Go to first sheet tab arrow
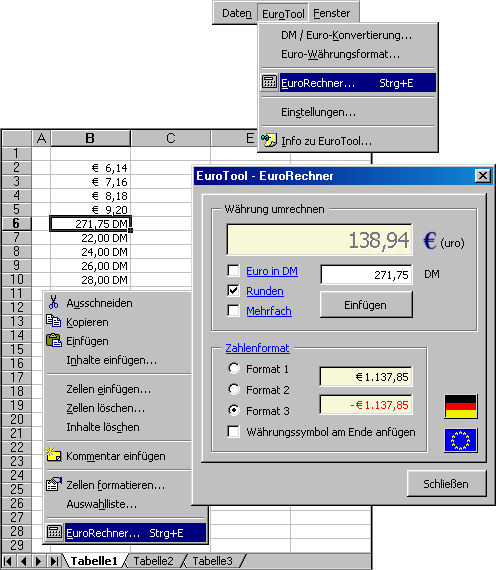Image resolution: width=496 pixels, height=570 pixels. point(9,561)
